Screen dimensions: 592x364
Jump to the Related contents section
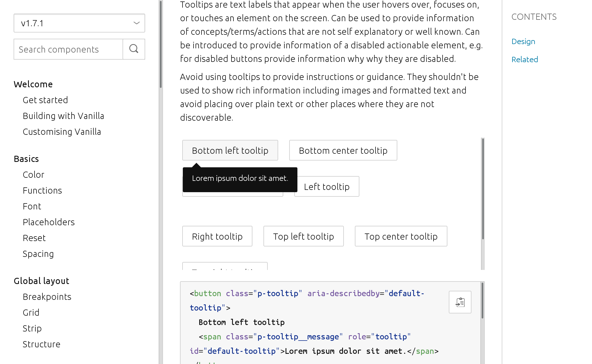[524, 59]
